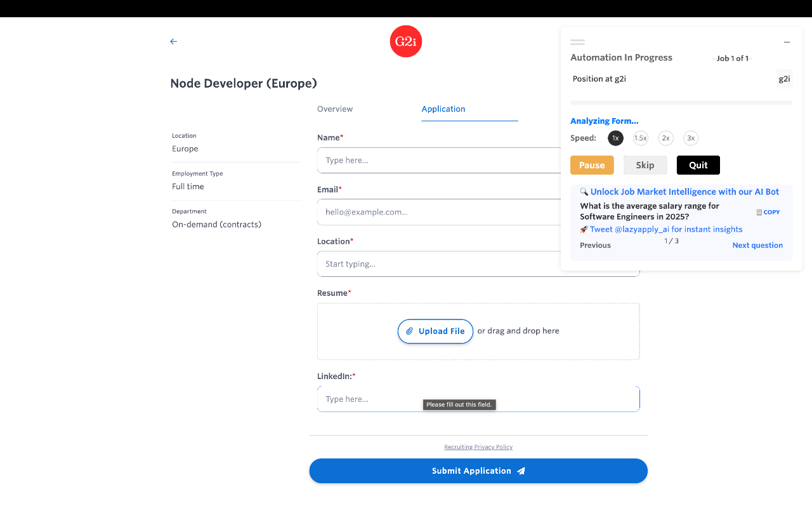Click the 'Europe' location value
The width and height of the screenshot is (812, 508).
click(x=185, y=149)
